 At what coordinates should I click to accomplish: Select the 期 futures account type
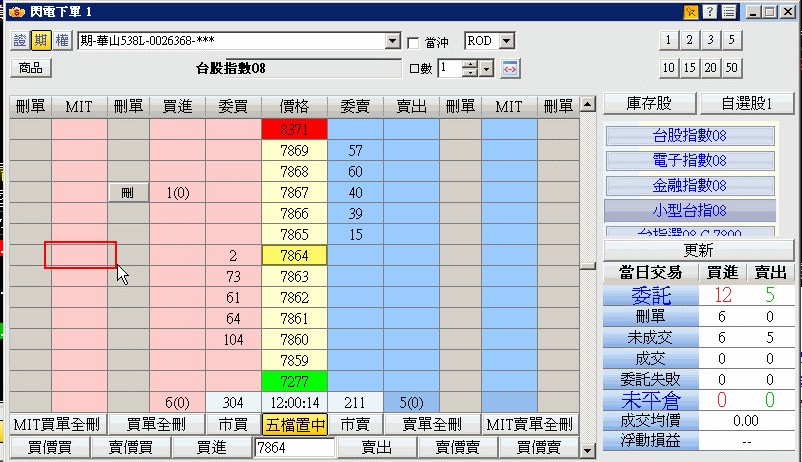pos(41,41)
